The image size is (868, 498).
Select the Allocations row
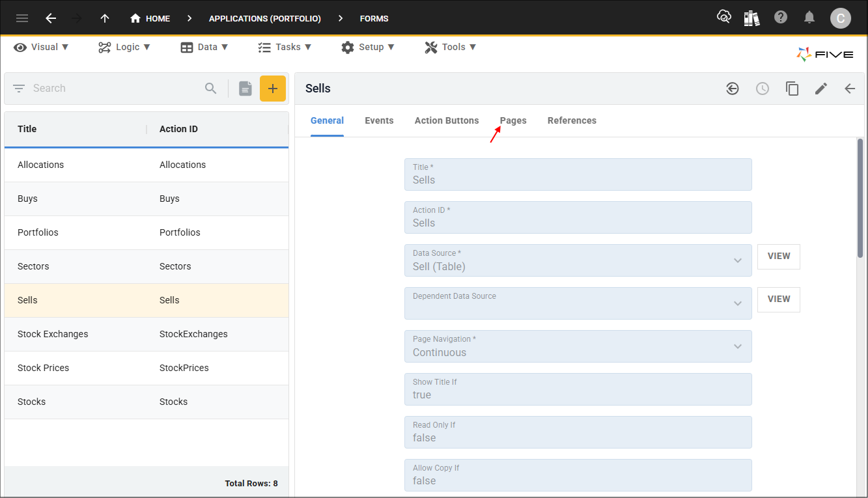tap(147, 165)
